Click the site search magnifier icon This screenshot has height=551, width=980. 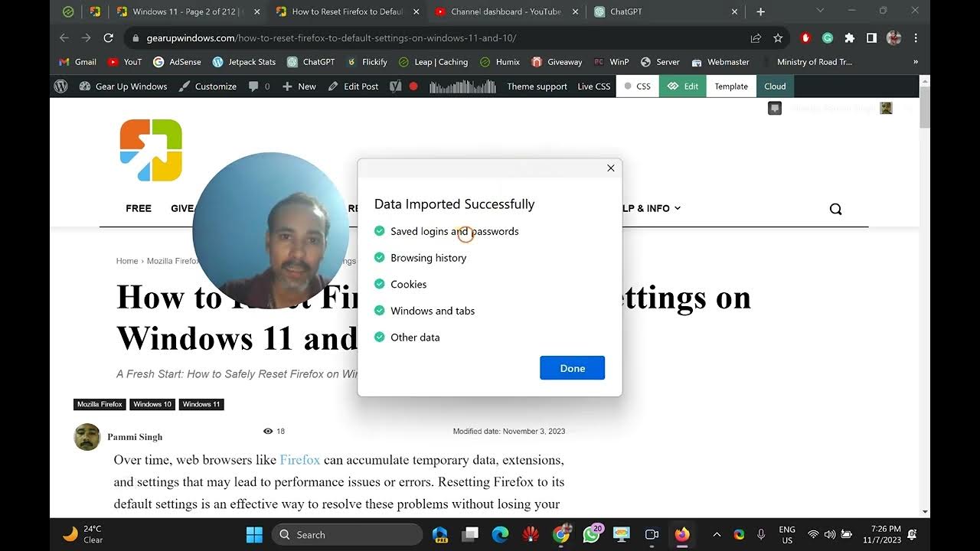[x=835, y=209]
